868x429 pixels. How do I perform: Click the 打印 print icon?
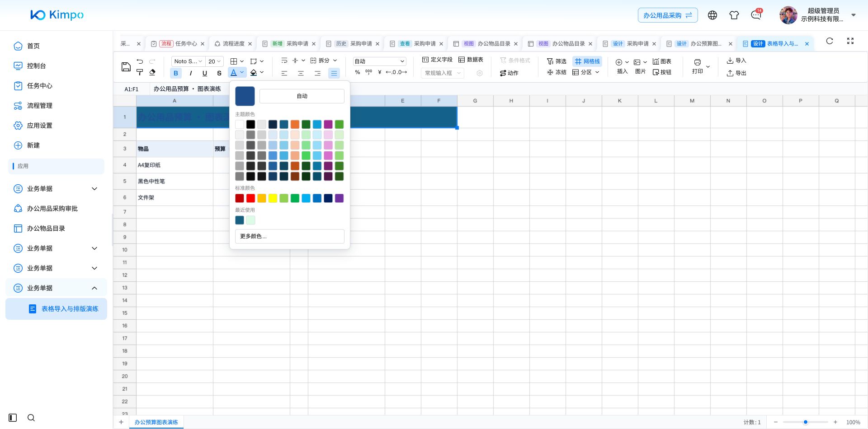(x=698, y=62)
